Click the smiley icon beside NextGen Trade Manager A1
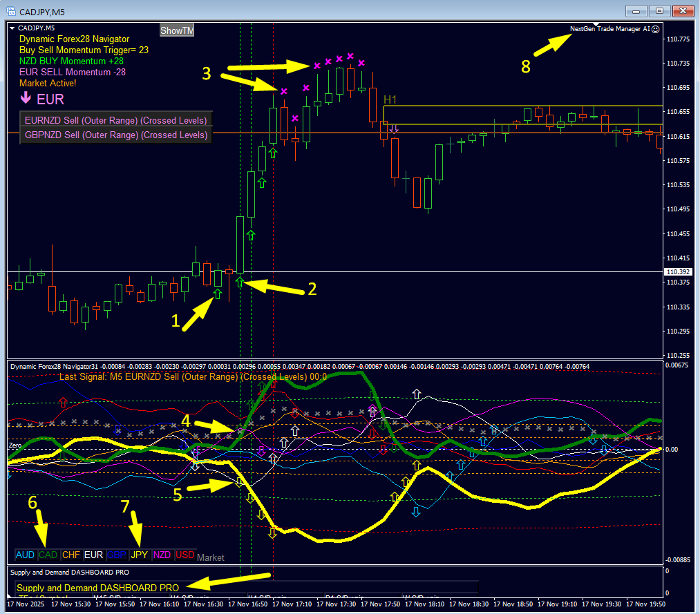 [x=655, y=29]
